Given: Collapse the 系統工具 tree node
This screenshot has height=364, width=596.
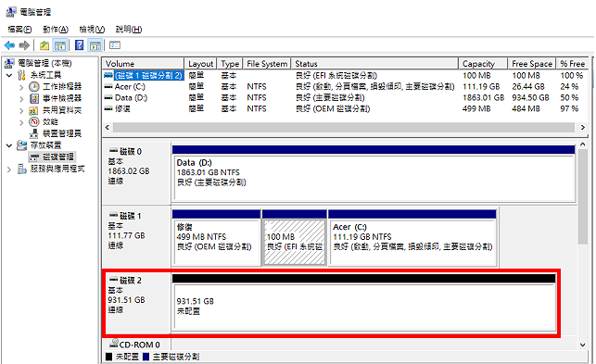Looking at the screenshot, I should point(9,75).
